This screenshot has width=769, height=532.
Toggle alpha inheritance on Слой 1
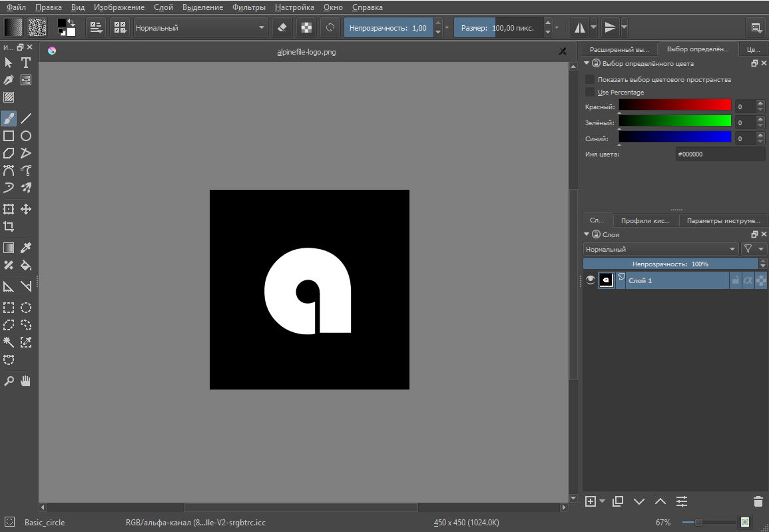[x=748, y=280]
